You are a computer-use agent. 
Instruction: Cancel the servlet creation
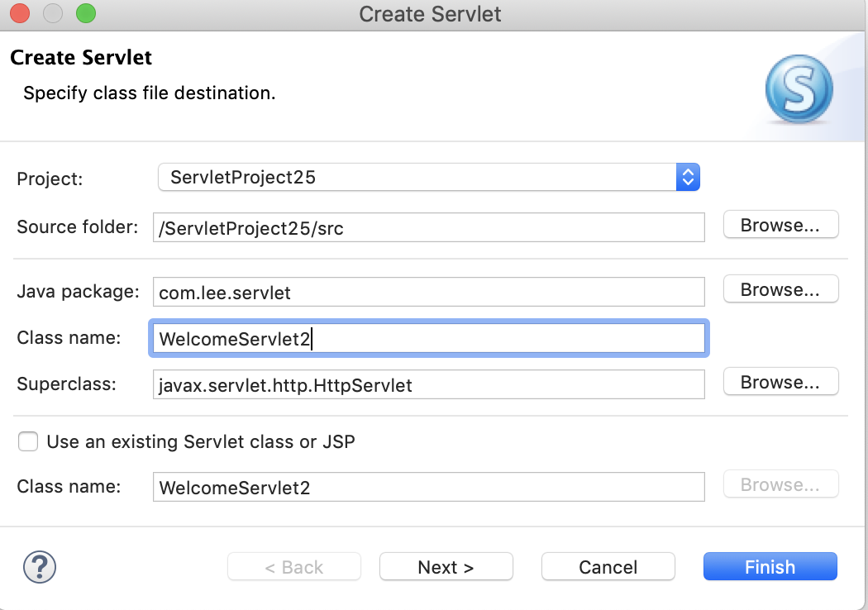(x=608, y=567)
